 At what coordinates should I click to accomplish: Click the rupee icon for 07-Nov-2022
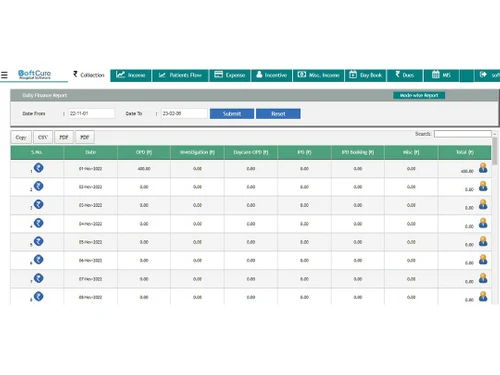pyautogui.click(x=39, y=278)
